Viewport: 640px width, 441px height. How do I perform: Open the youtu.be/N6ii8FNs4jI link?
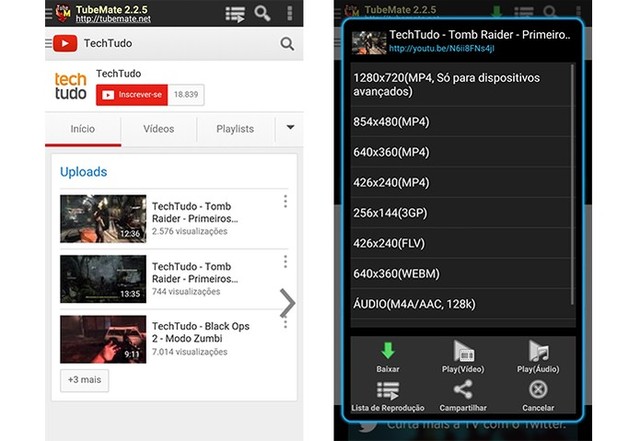(x=441, y=49)
